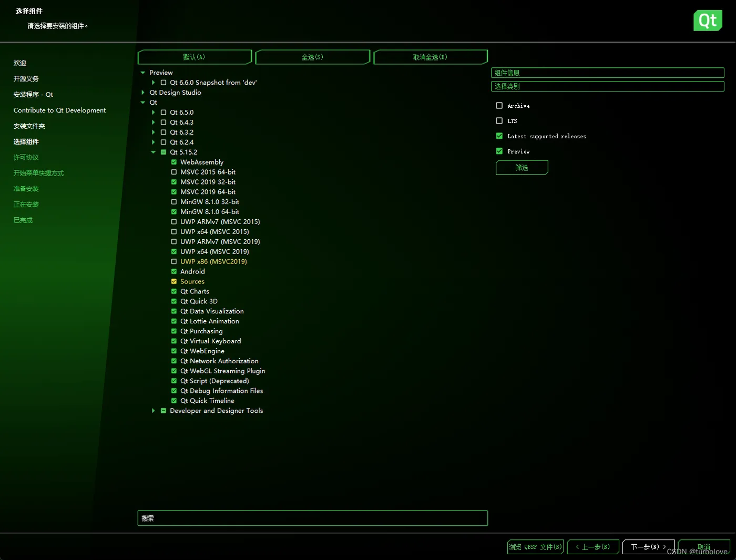Select Contribute to Qt Development step

coord(59,110)
